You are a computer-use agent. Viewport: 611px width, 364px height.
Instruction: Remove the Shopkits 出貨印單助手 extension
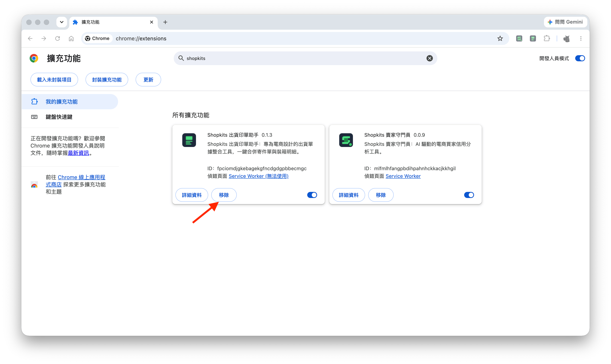pos(224,195)
